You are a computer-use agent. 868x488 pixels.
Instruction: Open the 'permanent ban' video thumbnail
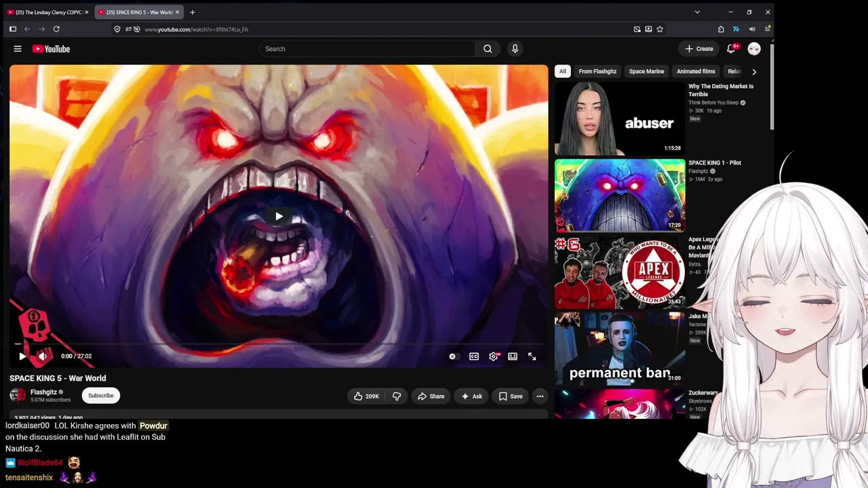(x=620, y=348)
